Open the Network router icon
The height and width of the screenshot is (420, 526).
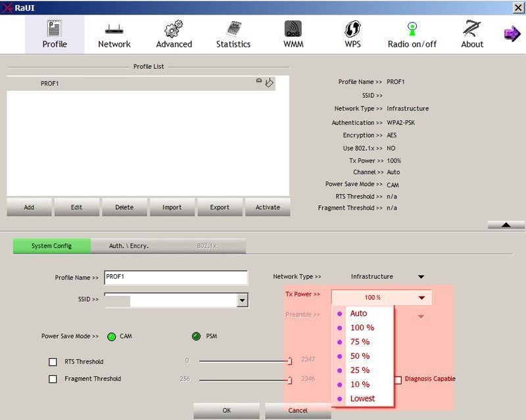tap(114, 30)
